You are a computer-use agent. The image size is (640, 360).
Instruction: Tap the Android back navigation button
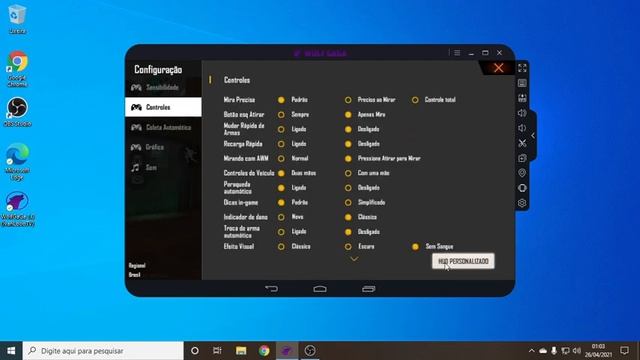click(x=271, y=289)
